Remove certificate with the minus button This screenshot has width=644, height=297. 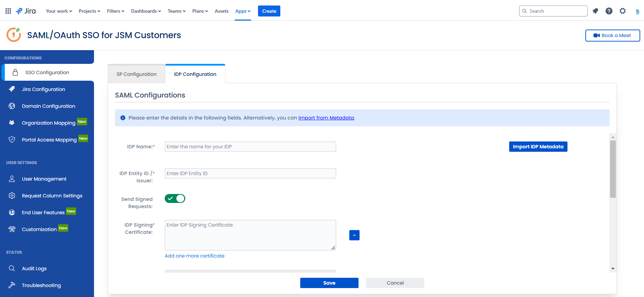354,235
